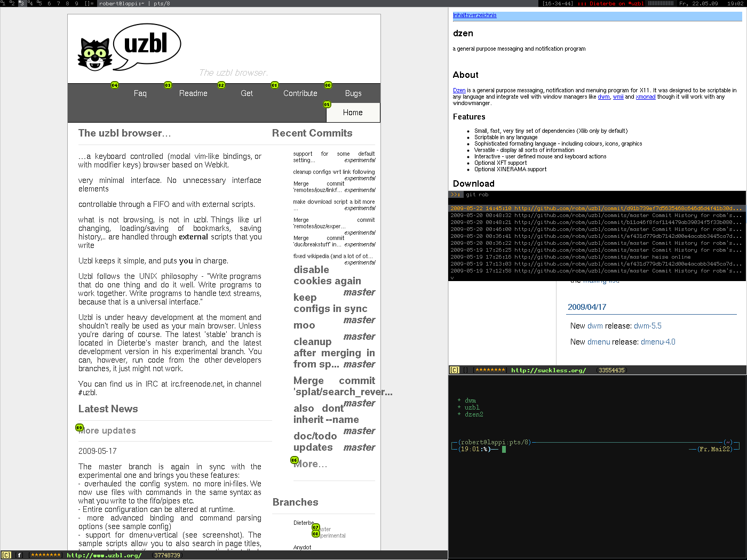This screenshot has height=560, width=747.
Task: Click link hint badge 03 beside Readme
Action: pyautogui.click(x=168, y=85)
